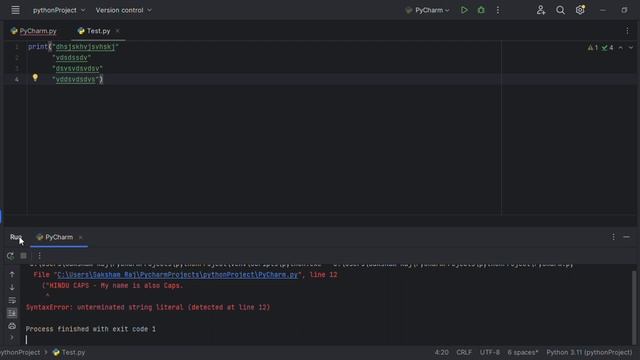Click the Stop process square icon
The width and height of the screenshot is (640, 360).
pos(23,256)
